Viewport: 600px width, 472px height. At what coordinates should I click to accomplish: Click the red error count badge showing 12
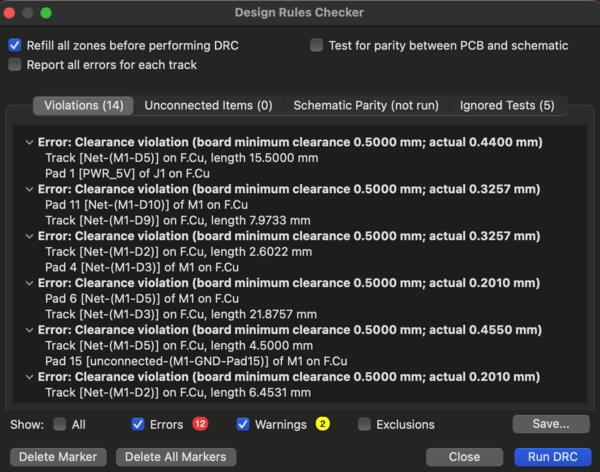coord(201,424)
